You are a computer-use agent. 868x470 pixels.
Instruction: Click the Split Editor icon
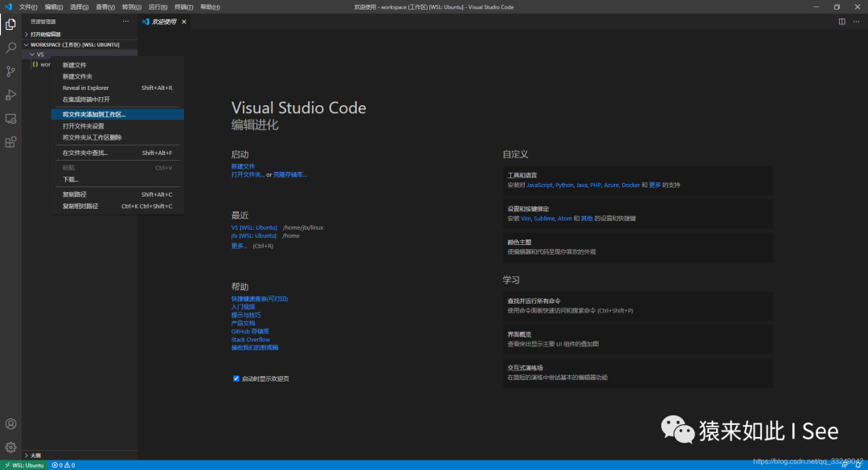[842, 22]
